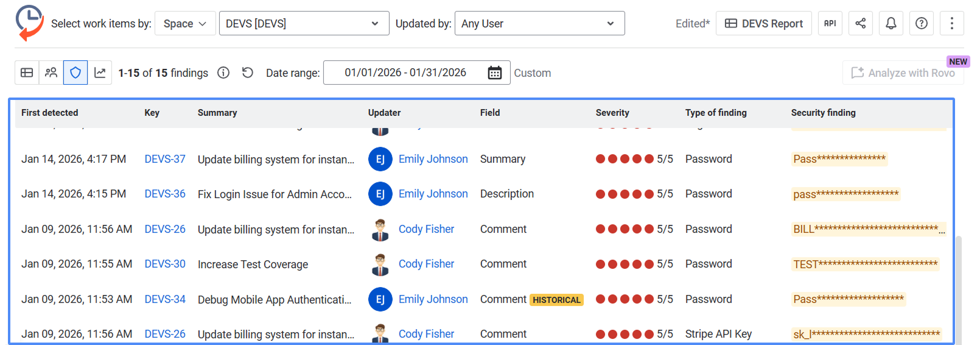This screenshot has height=345, width=980.
Task: Expand the Space dropdown
Action: click(185, 23)
